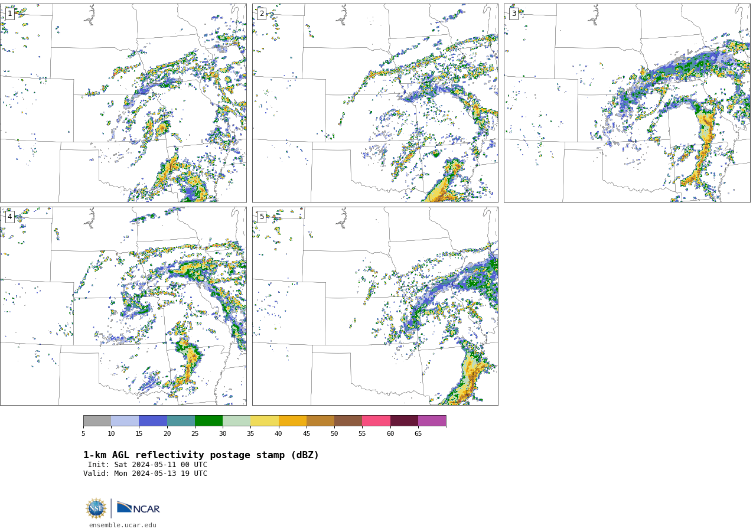The width and height of the screenshot is (756, 532).
Task: Open ensemble member 2 reflectivity panel
Action: pos(375,103)
